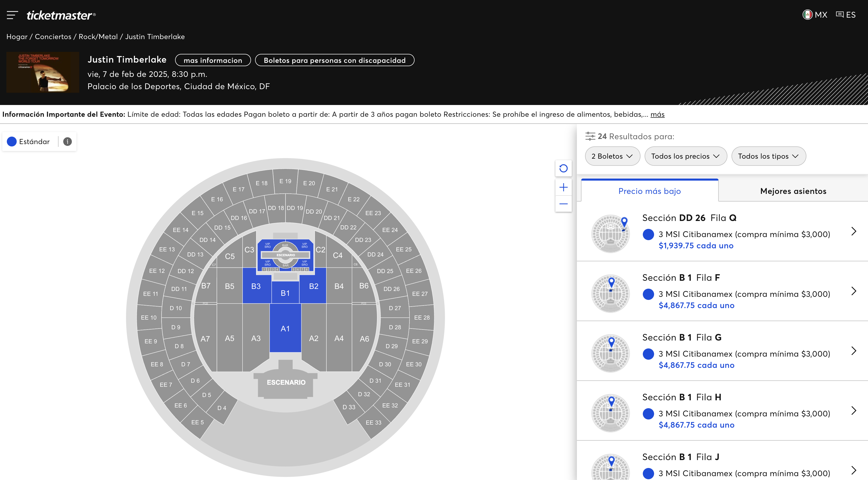The image size is (868, 480).
Task: Select the Precio más bajo tab
Action: point(649,191)
